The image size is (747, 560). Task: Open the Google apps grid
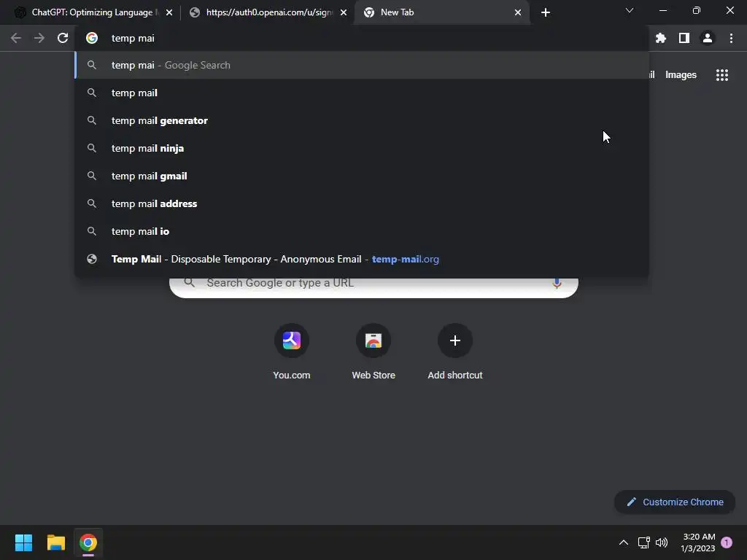tap(722, 75)
